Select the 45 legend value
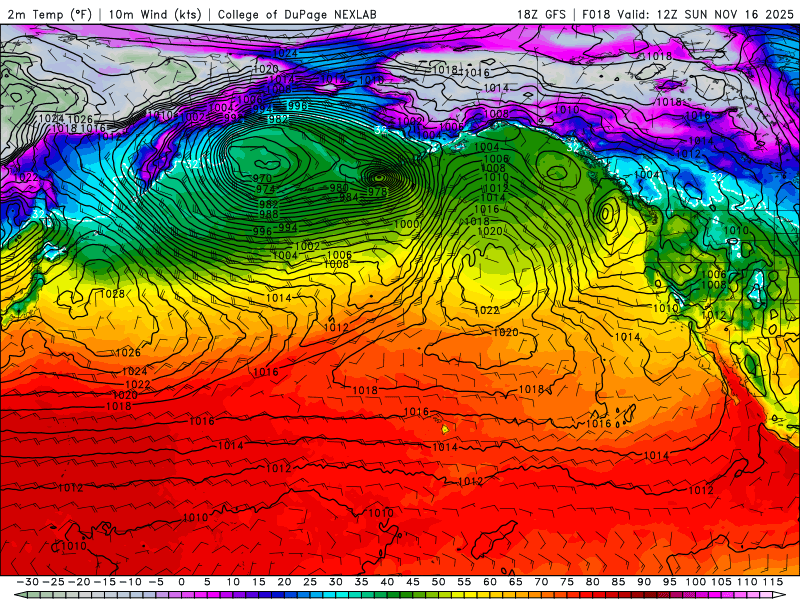 pyautogui.click(x=413, y=582)
